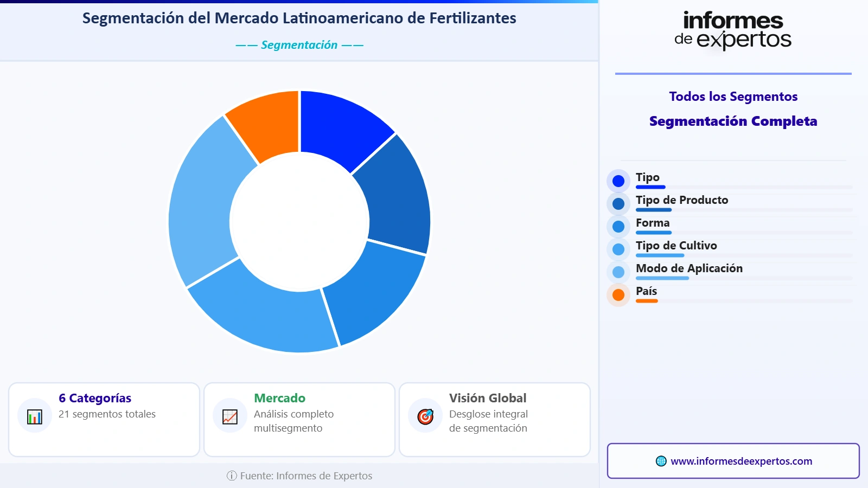Click 'Fuente: Informes de Expertos' footer text
The image size is (868, 488).
306,476
